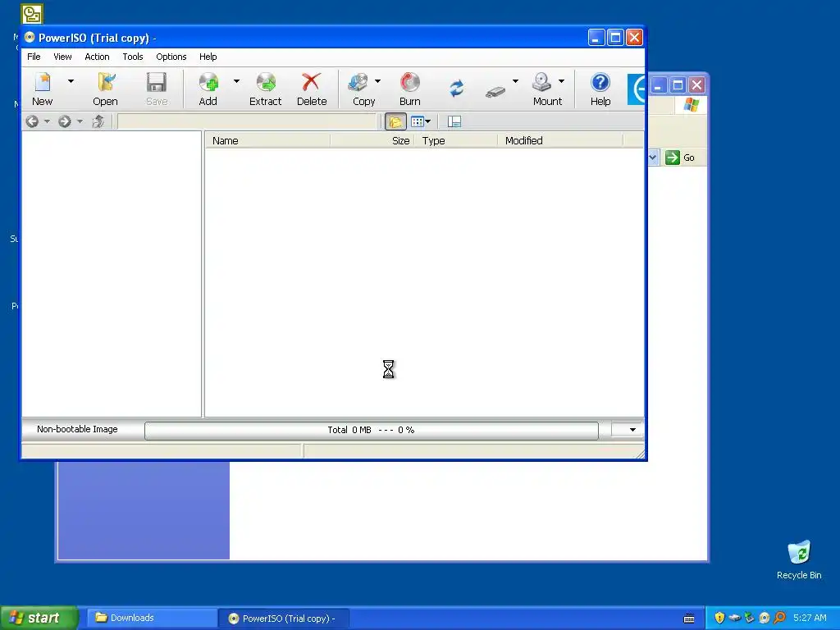Viewport: 840px width, 630px height.
Task: Expand the New button dropdown arrow
Action: coord(71,81)
